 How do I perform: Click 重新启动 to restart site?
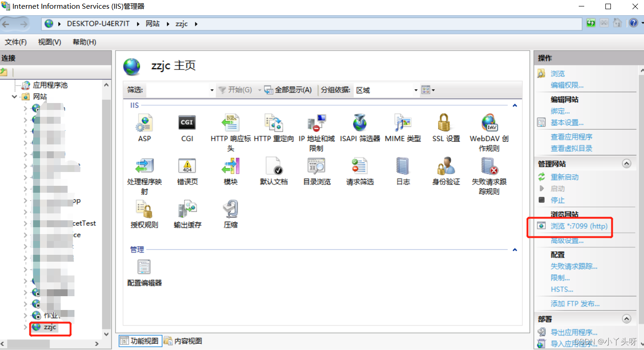coord(564,177)
